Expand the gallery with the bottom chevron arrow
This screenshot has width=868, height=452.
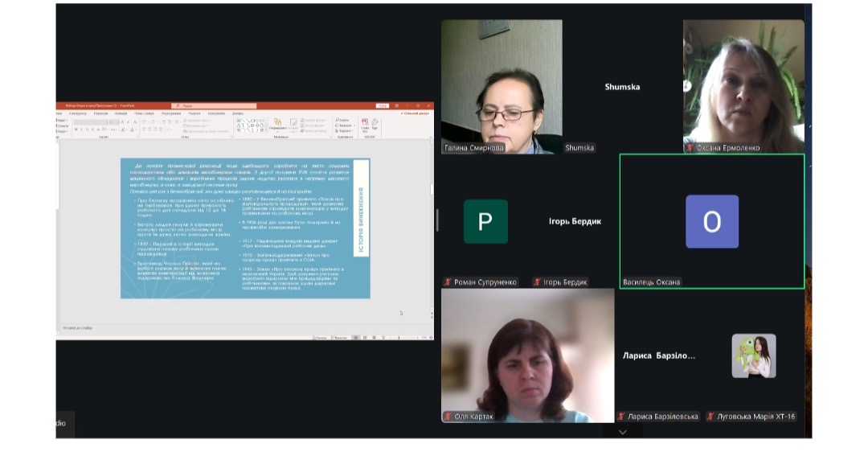622,433
